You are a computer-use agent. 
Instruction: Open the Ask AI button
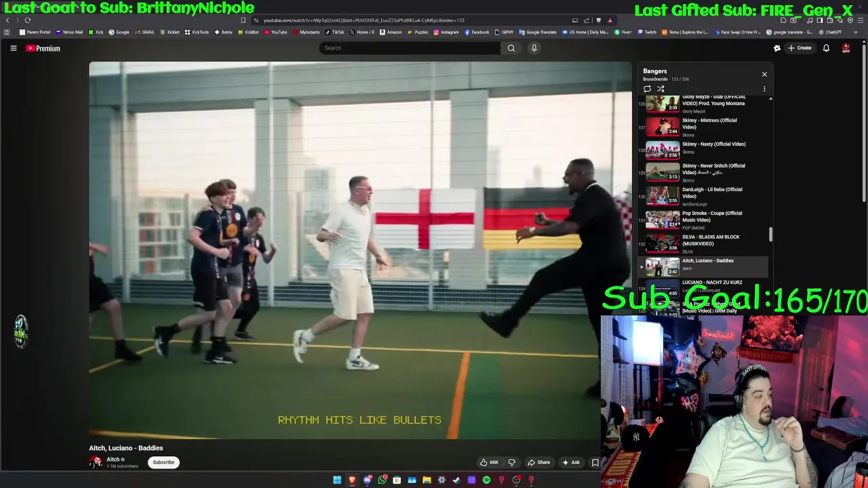(x=571, y=462)
